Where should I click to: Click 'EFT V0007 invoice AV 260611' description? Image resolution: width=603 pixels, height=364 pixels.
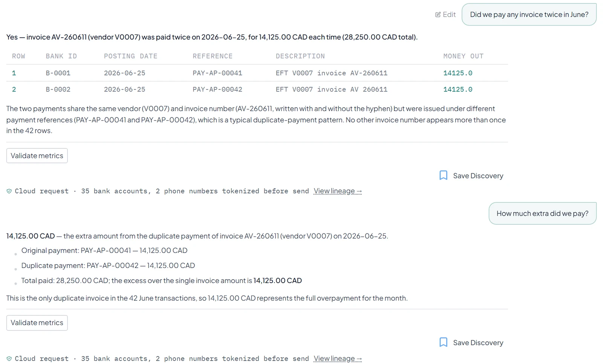(x=332, y=90)
